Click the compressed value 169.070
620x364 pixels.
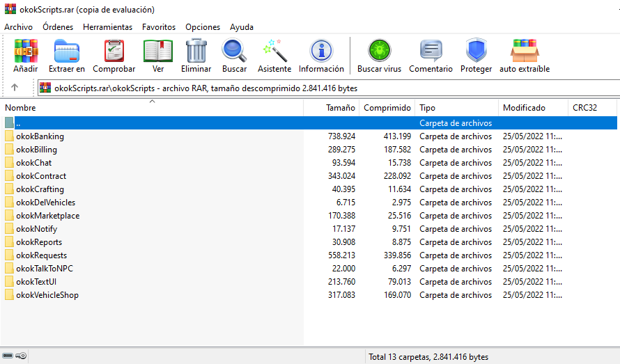point(397,295)
